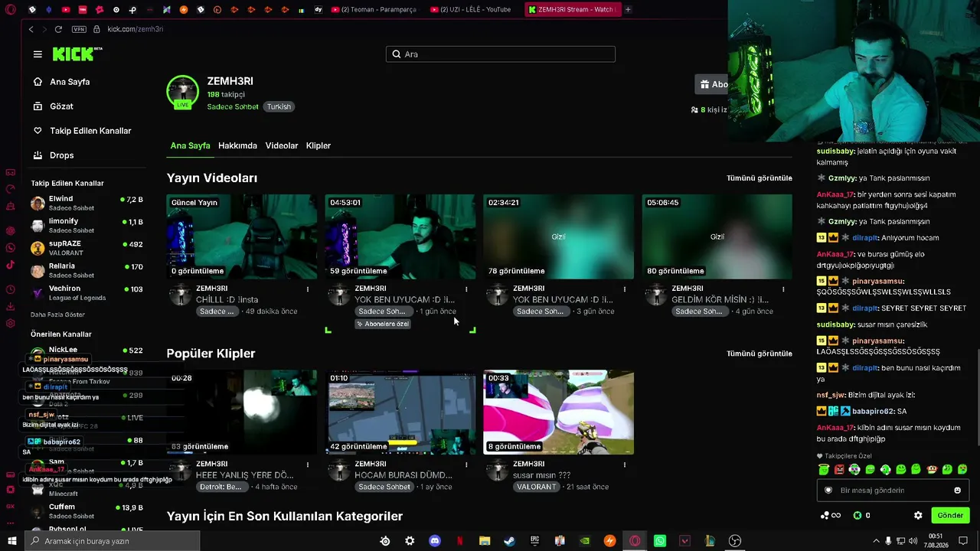The height and width of the screenshot is (551, 980).
Task: Open options menu for susar mısın clip
Action: [x=625, y=465]
